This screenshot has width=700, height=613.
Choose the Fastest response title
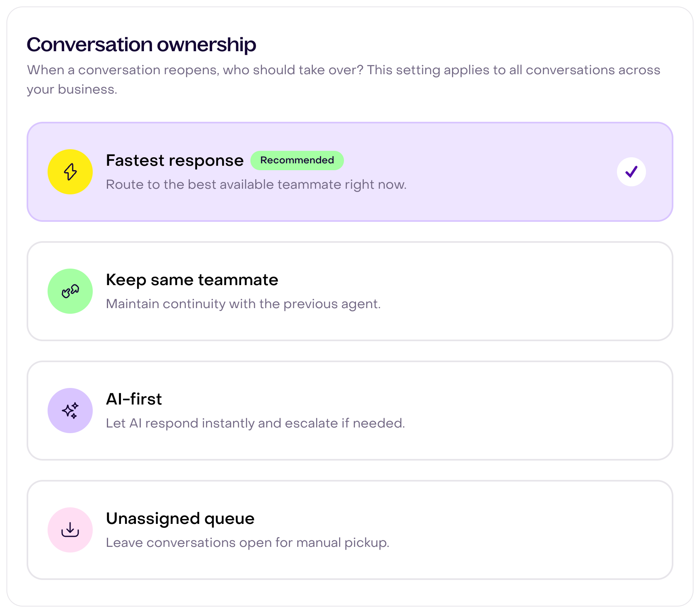click(175, 161)
